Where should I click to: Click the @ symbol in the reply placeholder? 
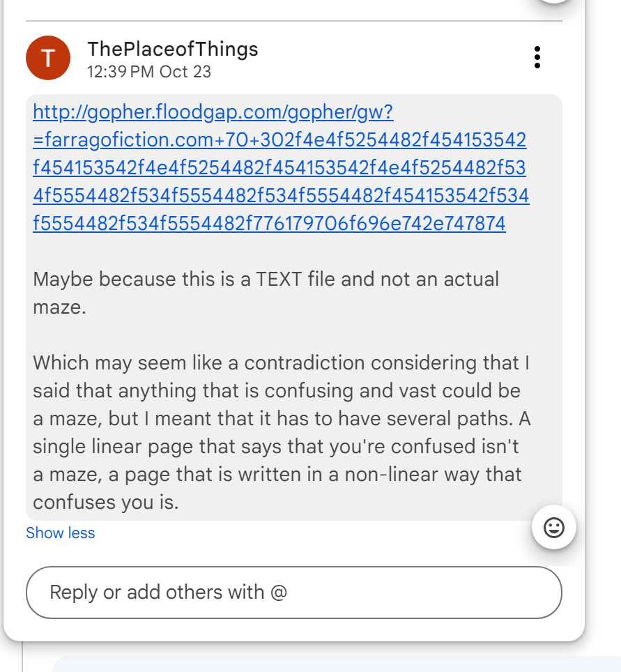click(x=278, y=593)
